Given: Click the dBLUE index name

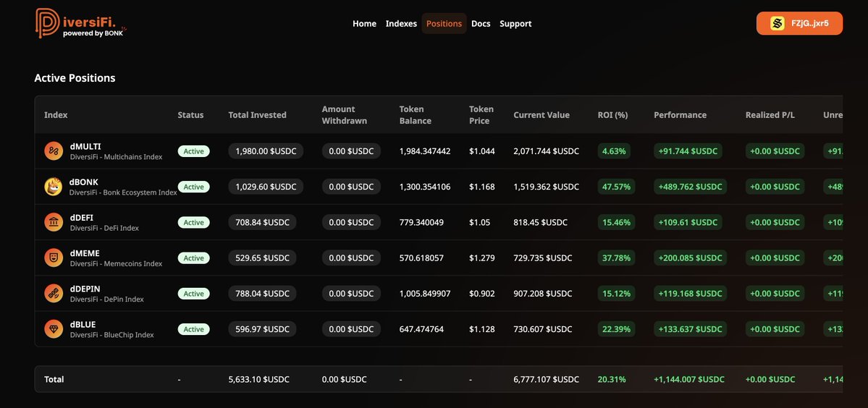Looking at the screenshot, I should (83, 325).
